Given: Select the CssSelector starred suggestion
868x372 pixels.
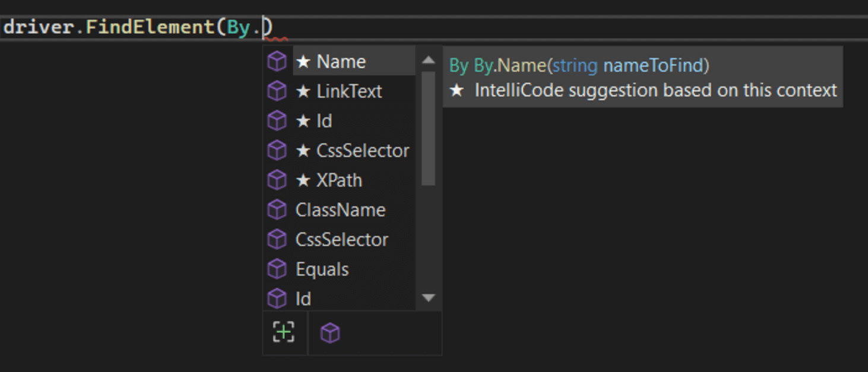Looking at the screenshot, I should (352, 150).
